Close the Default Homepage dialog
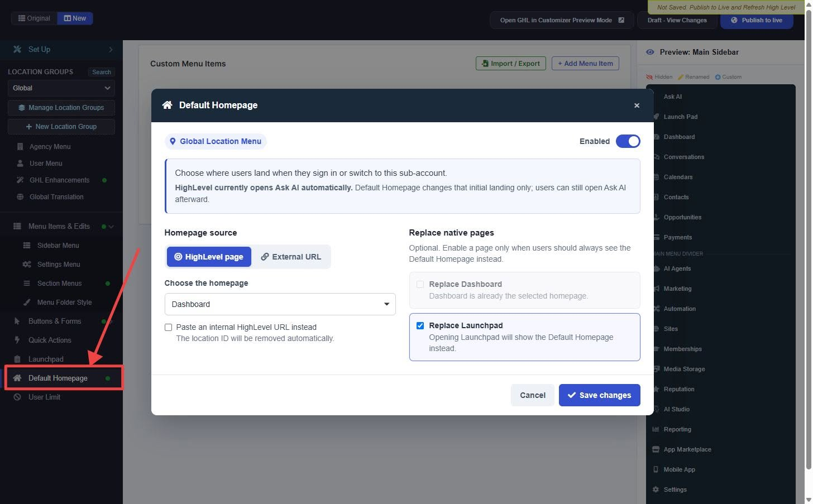This screenshot has height=504, width=813. pos(637,105)
